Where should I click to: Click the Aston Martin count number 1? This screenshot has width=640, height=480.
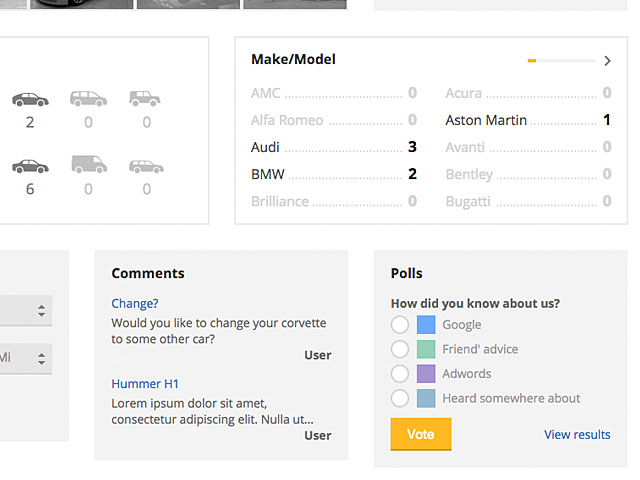pos(607,120)
